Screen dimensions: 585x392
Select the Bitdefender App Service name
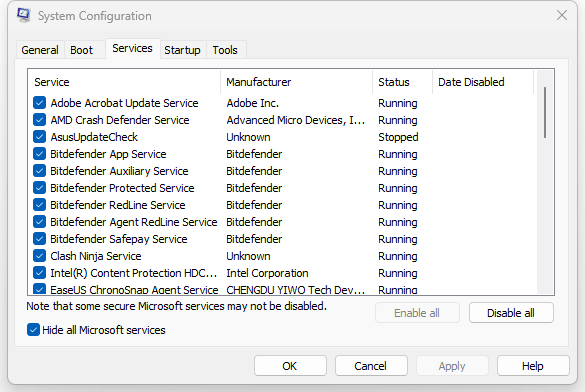[108, 154]
